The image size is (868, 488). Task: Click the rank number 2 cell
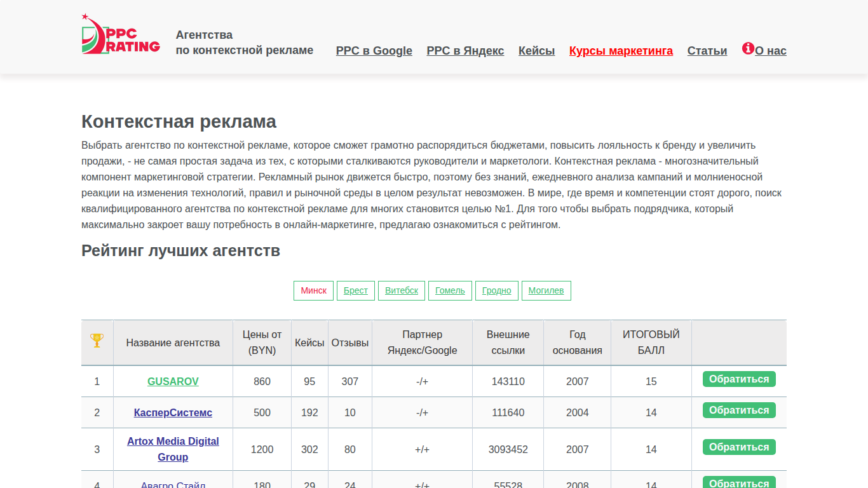(97, 412)
